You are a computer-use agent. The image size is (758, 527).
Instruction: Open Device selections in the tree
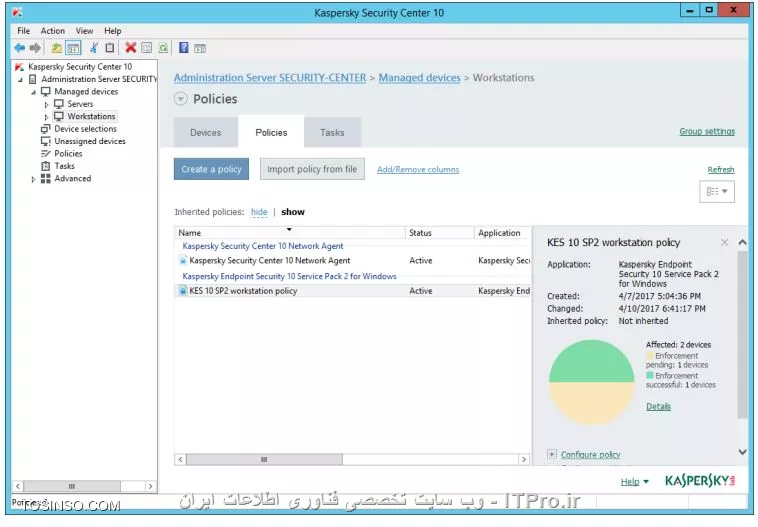[x=86, y=129]
